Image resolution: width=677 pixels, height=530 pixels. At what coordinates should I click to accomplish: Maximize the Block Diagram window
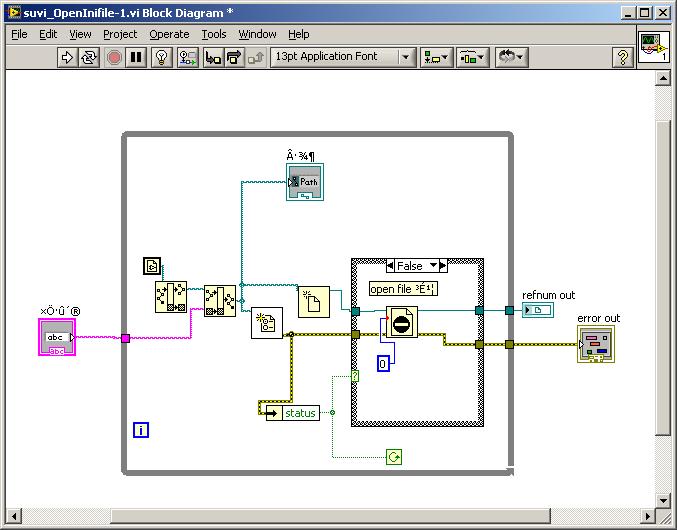645,13
